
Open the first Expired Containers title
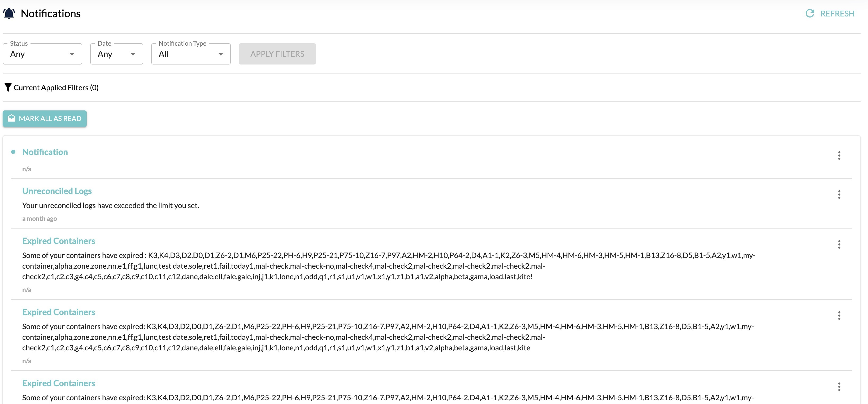tap(59, 241)
